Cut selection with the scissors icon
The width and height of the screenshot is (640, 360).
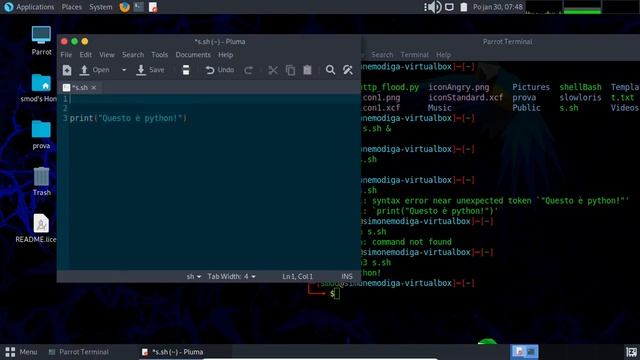[x=273, y=70]
